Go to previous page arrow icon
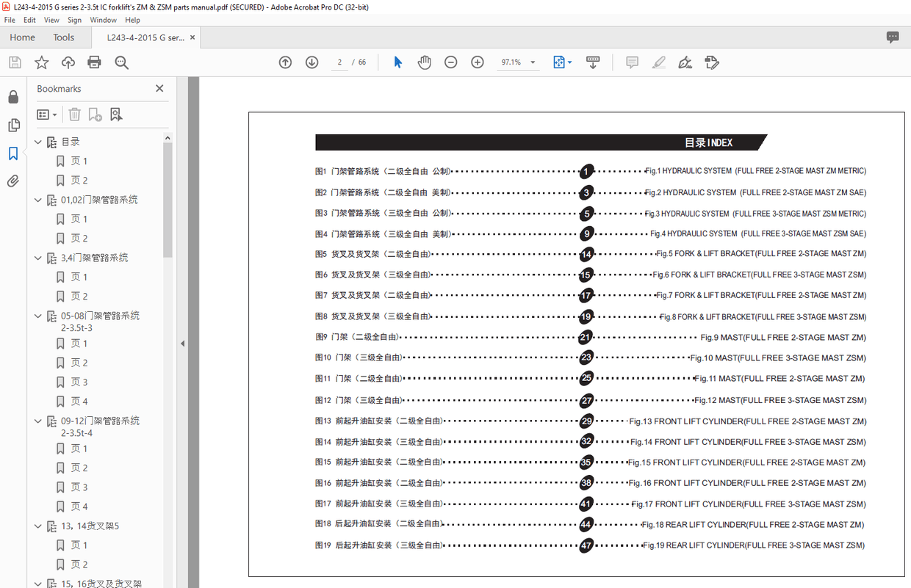Viewport: 911px width, 588px height. 285,62
